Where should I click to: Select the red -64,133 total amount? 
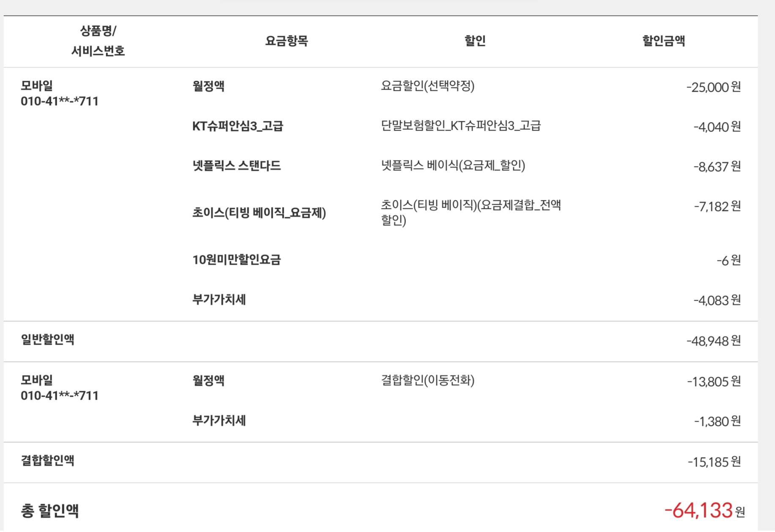698,510
